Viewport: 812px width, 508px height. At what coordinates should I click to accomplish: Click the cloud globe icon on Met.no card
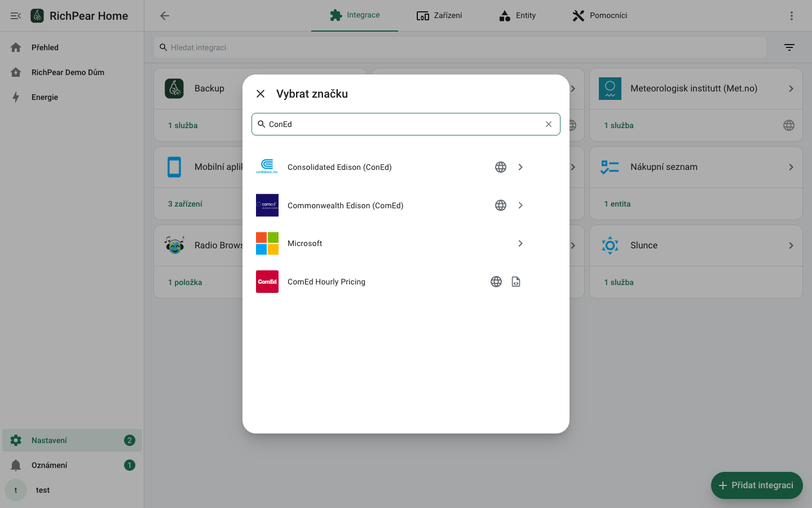[x=789, y=125]
